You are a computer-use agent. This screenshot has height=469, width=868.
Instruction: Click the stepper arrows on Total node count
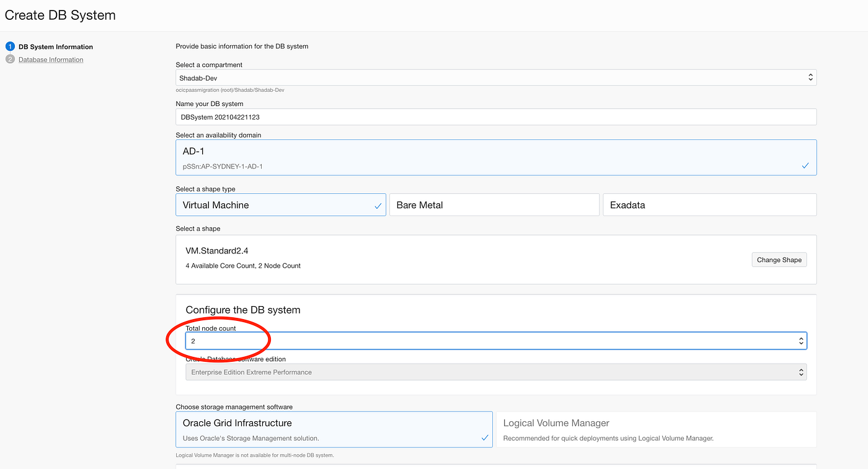tap(801, 340)
